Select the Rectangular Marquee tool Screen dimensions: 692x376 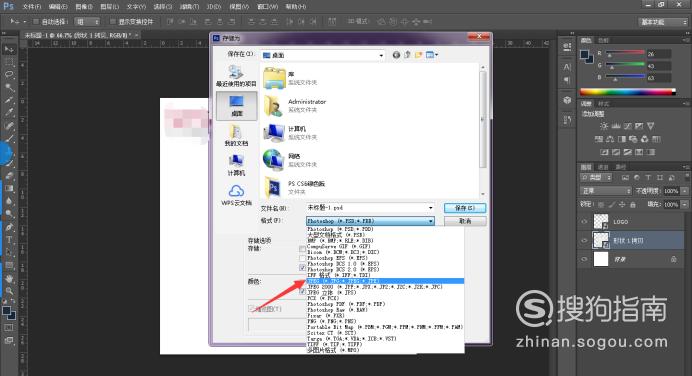point(9,62)
